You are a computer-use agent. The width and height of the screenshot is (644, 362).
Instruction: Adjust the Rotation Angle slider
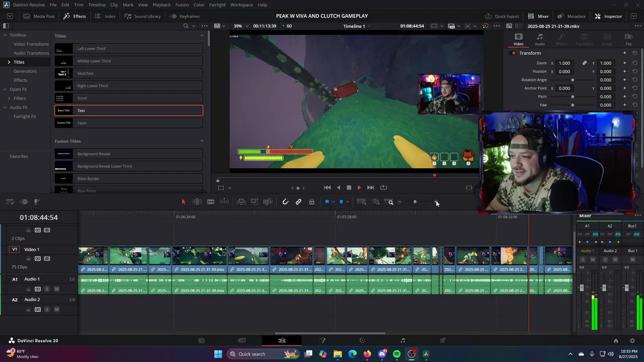pos(573,80)
